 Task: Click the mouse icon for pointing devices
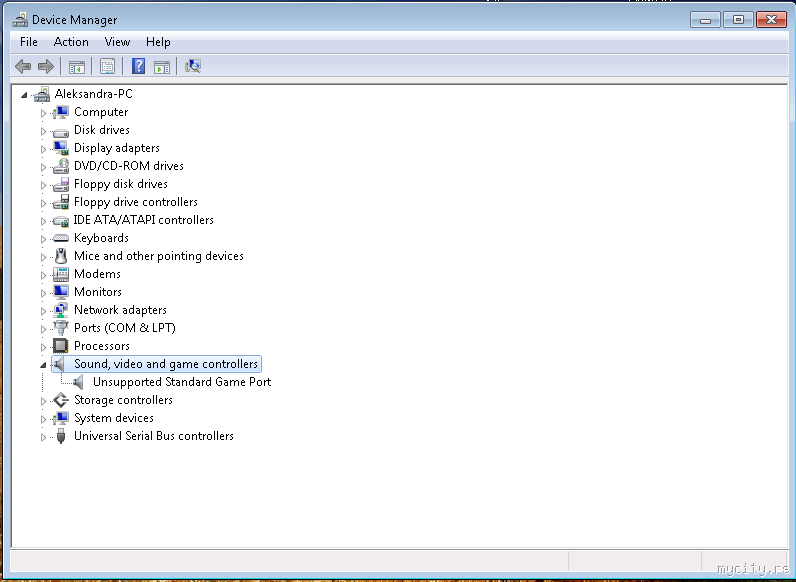61,255
